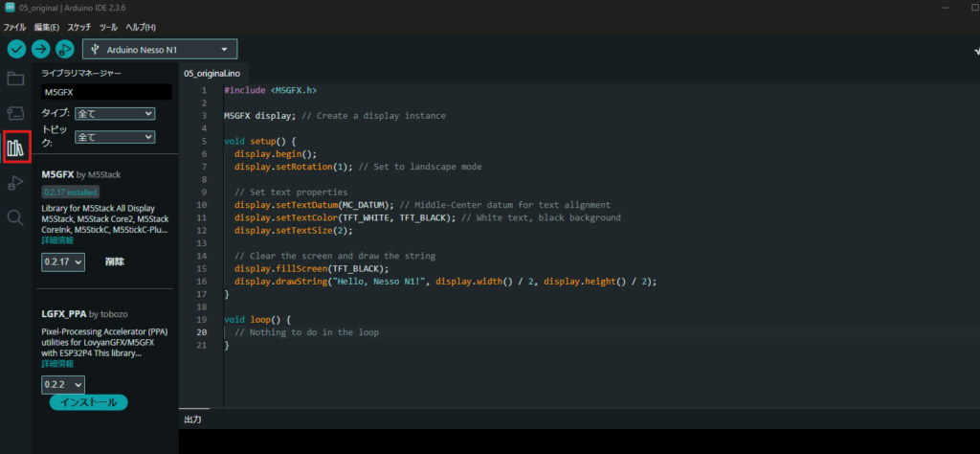Image resolution: width=980 pixels, height=454 pixels.
Task: Open the Search magnifier in sidebar
Action: 15,217
